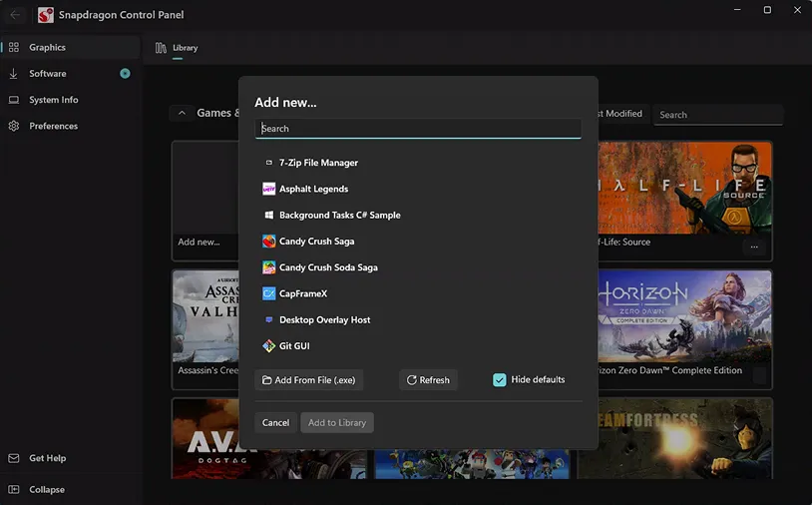Image resolution: width=812 pixels, height=505 pixels.
Task: Uncheck the Hide defaults checkbox
Action: 500,379
